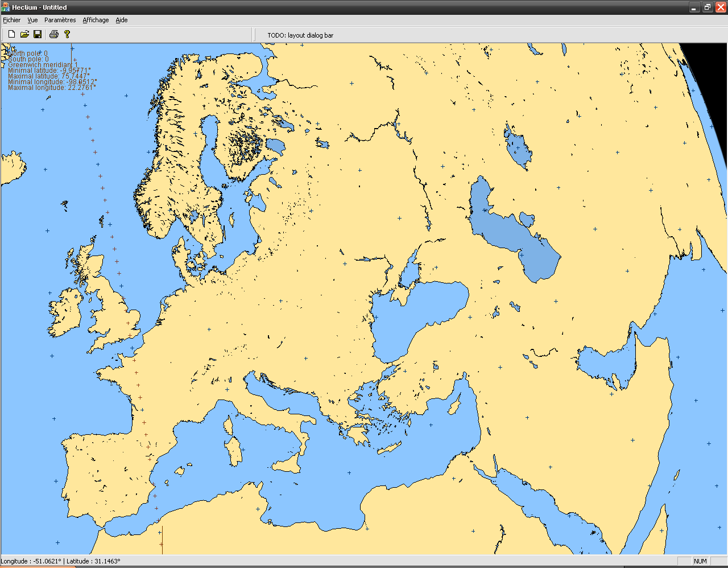Click the Heclium application icon in title bar

(x=6, y=7)
